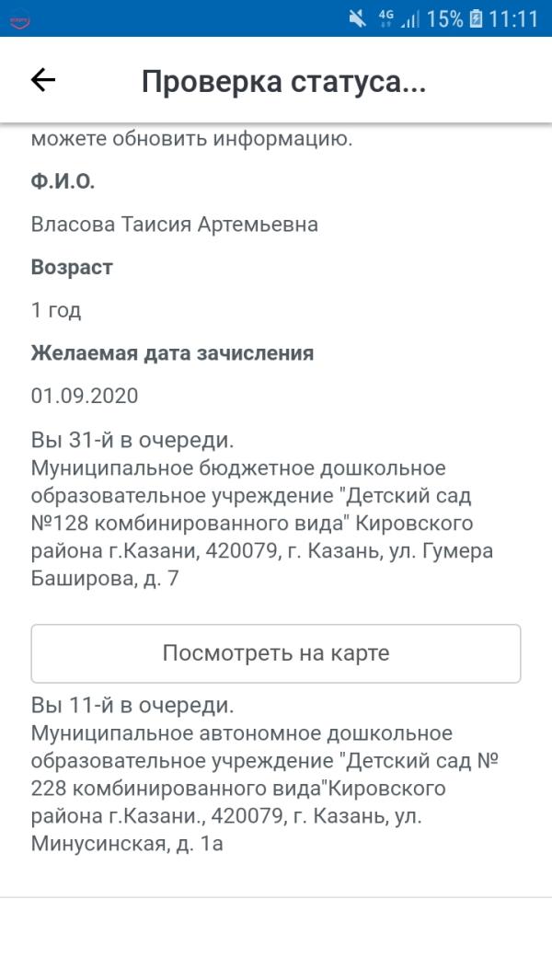Image resolution: width=552 pixels, height=980 pixels.
Task: Tap the muted sound icon
Action: point(357,18)
